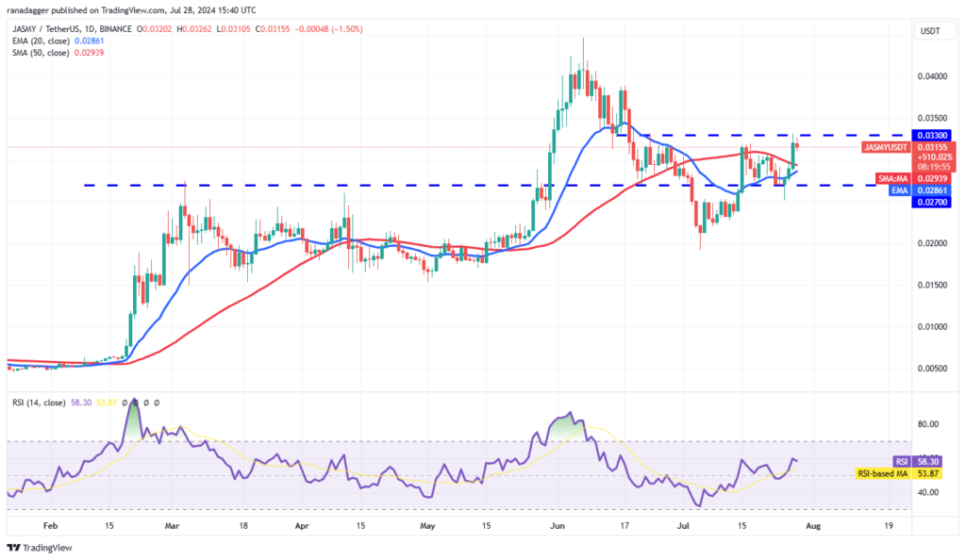Click the blue EMA label on price axis
966x560 pixels.
click(899, 189)
